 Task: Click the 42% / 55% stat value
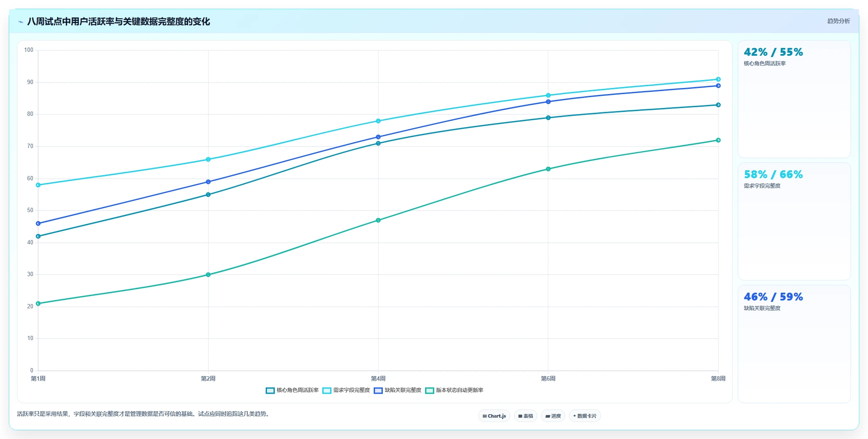[773, 52]
